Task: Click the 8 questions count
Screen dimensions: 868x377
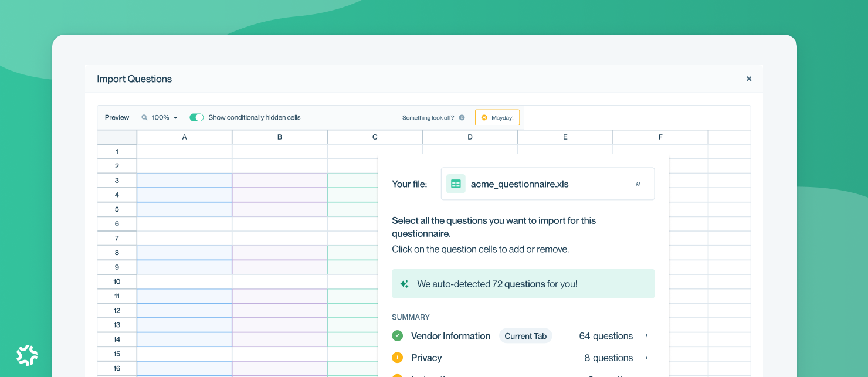Action: [609, 358]
